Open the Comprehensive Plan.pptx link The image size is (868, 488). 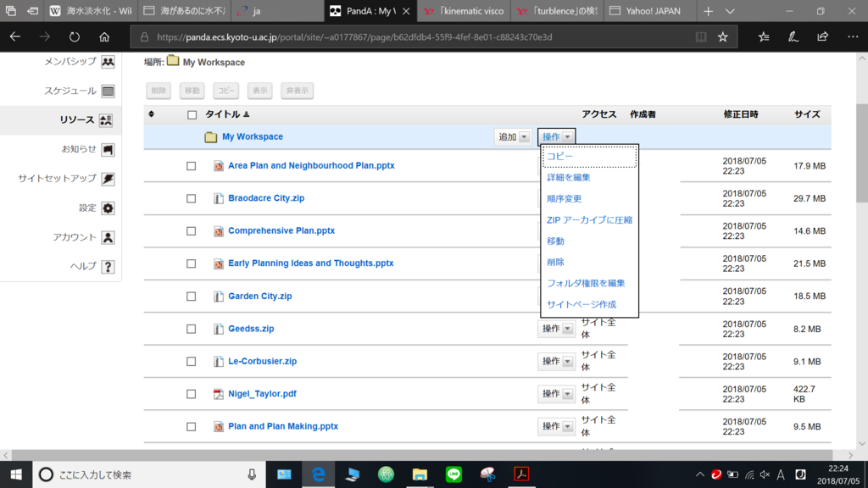[281, 230]
